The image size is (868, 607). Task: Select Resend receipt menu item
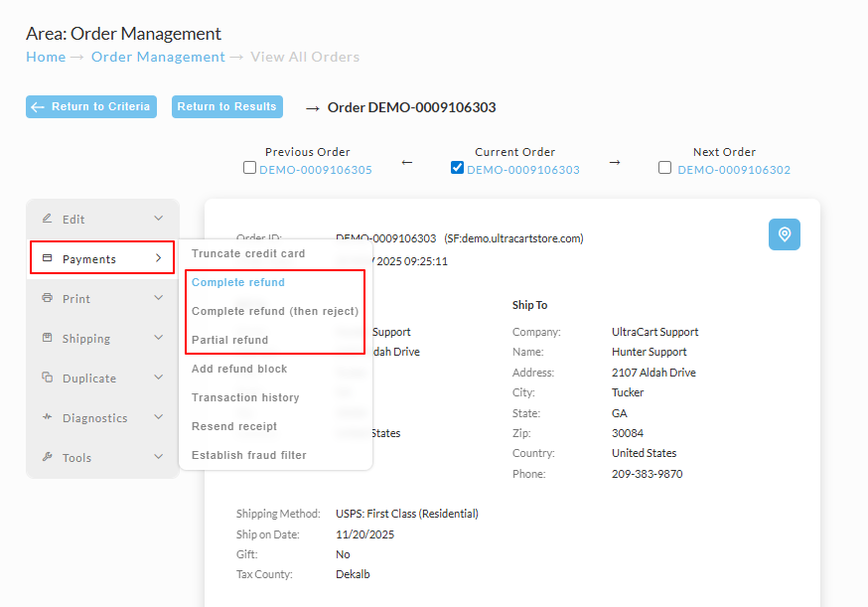(x=234, y=426)
